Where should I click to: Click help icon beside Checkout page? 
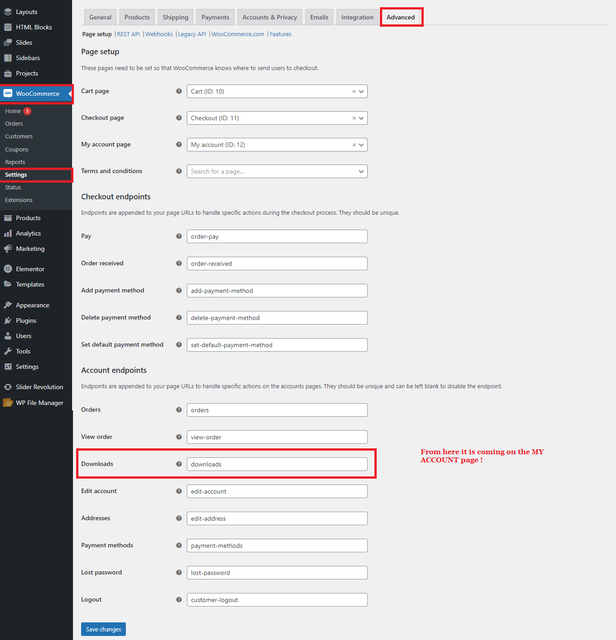tap(179, 118)
